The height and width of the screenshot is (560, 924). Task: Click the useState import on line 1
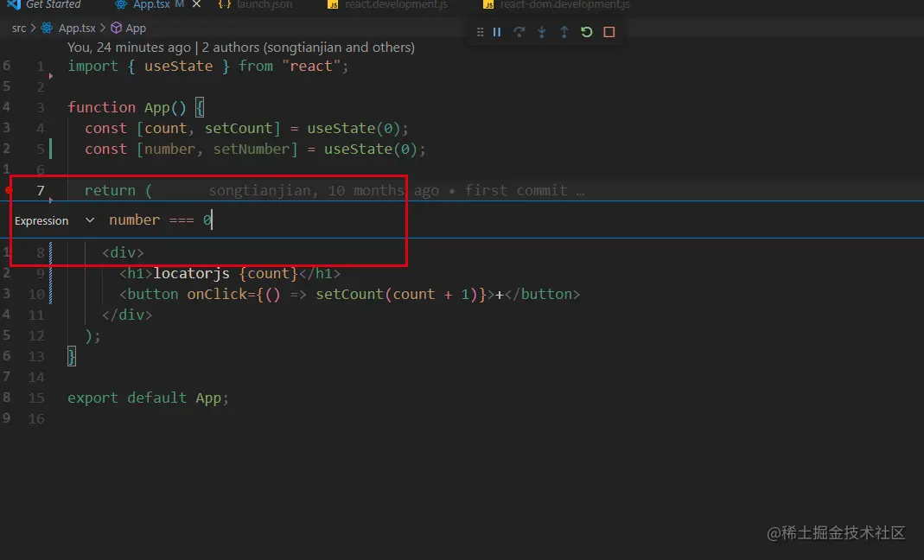[179, 66]
